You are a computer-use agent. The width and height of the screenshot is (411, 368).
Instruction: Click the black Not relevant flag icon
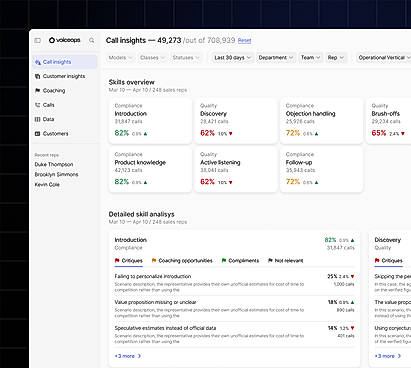pyautogui.click(x=270, y=260)
